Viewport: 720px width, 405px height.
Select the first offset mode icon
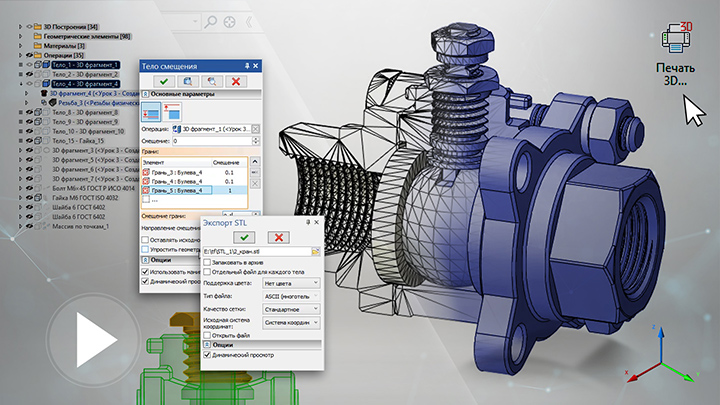click(x=152, y=111)
